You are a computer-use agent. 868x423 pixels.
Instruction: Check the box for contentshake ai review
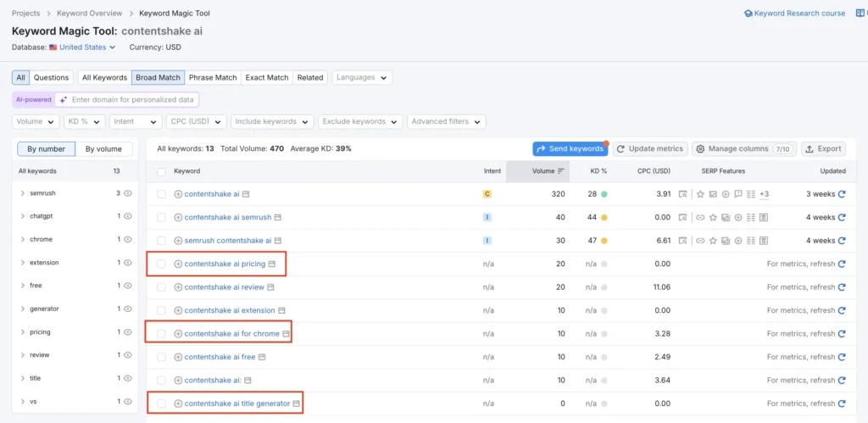pyautogui.click(x=161, y=287)
